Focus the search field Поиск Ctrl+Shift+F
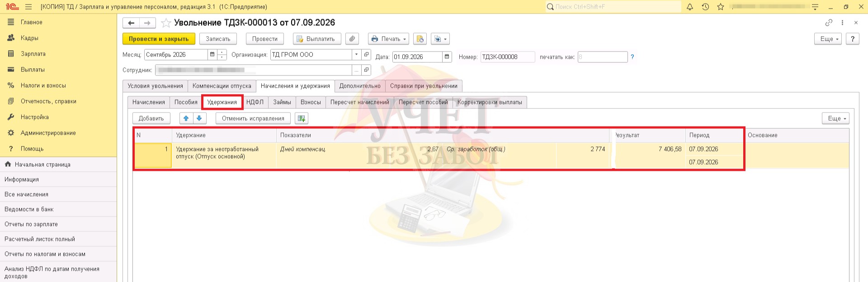 click(613, 7)
